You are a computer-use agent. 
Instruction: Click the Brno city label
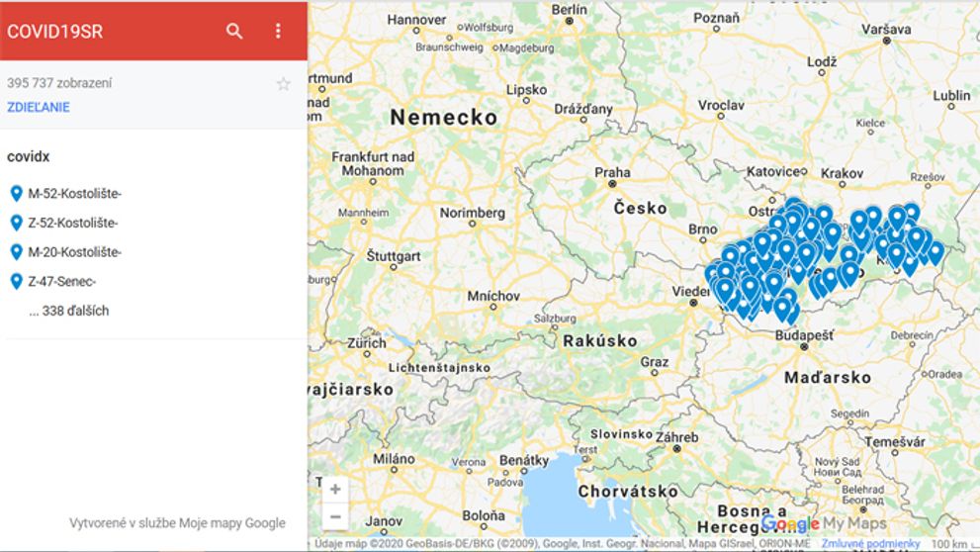coord(702,230)
